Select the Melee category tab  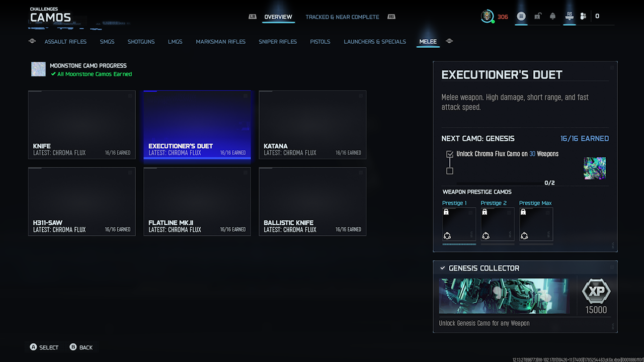428,42
